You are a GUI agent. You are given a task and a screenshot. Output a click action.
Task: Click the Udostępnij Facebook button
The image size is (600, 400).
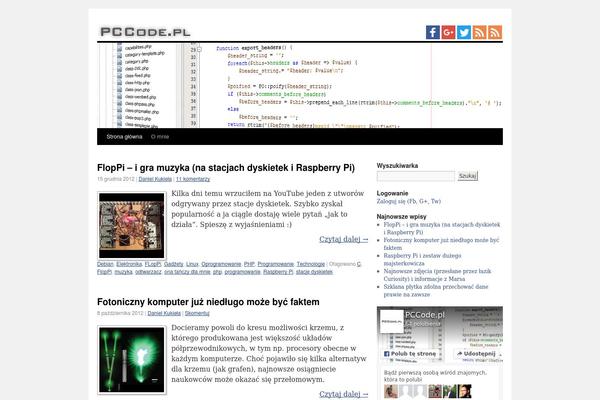coord(477,354)
